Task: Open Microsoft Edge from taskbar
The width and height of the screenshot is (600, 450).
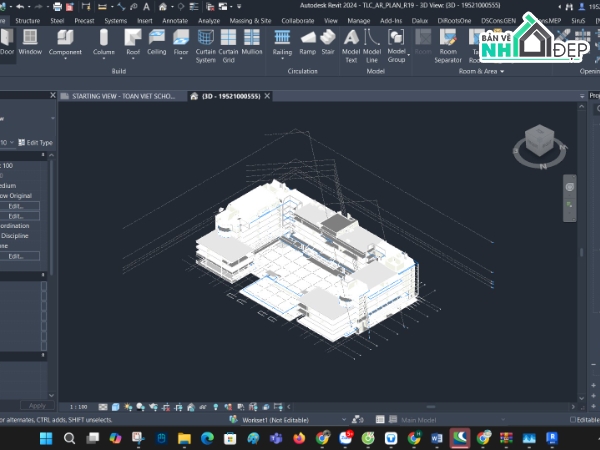Action: 207,438
